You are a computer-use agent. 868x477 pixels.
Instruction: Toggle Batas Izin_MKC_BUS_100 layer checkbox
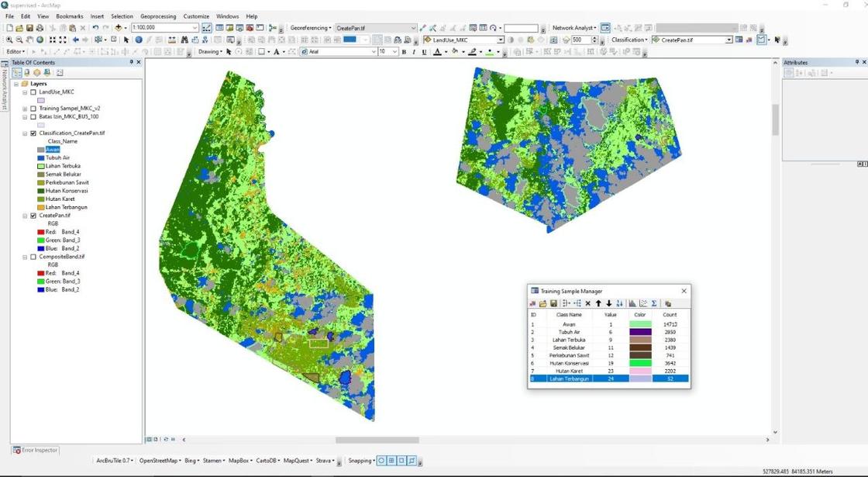pos(33,117)
